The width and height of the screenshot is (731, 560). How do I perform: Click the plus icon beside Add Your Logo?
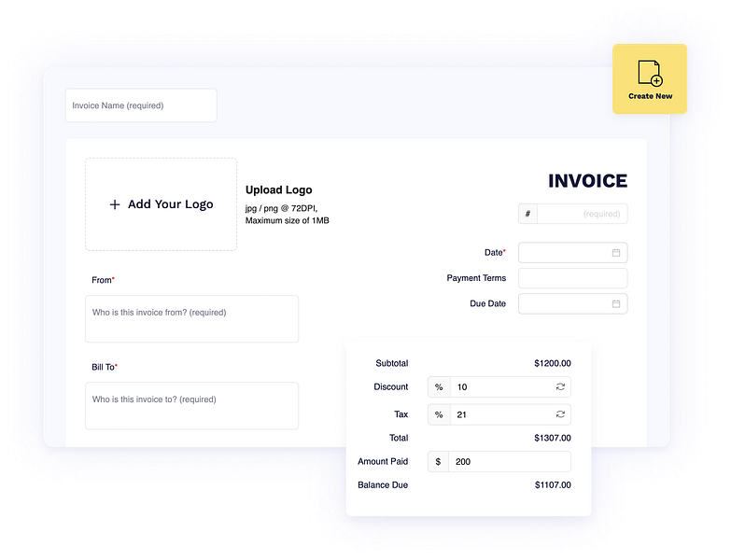pos(115,204)
